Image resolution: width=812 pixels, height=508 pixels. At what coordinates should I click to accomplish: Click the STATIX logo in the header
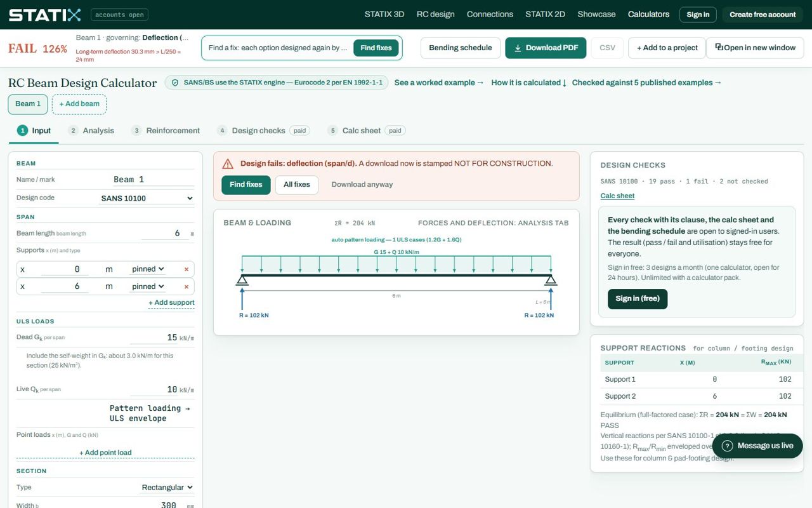44,15
